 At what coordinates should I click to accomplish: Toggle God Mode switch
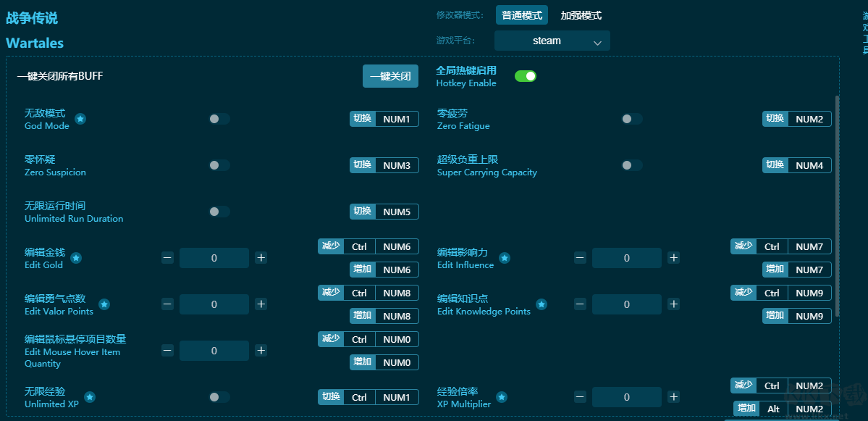point(219,119)
